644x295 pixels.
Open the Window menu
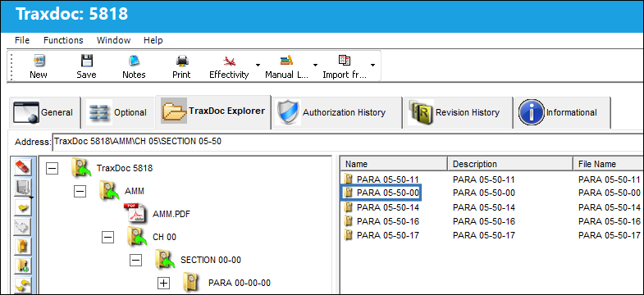(x=114, y=40)
